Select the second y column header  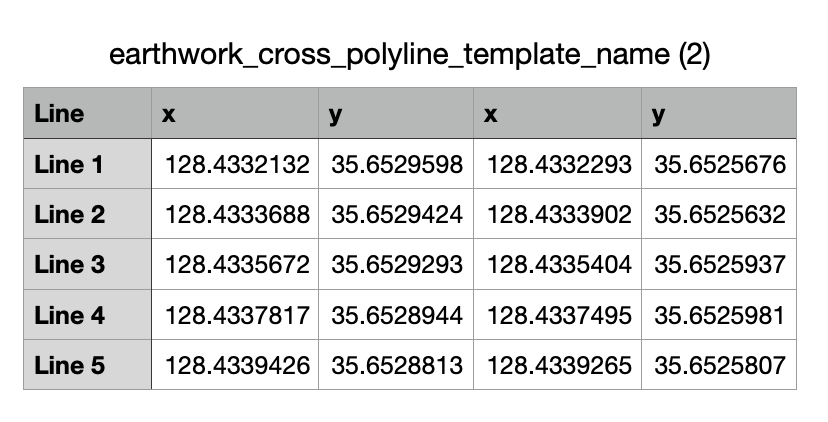719,113
